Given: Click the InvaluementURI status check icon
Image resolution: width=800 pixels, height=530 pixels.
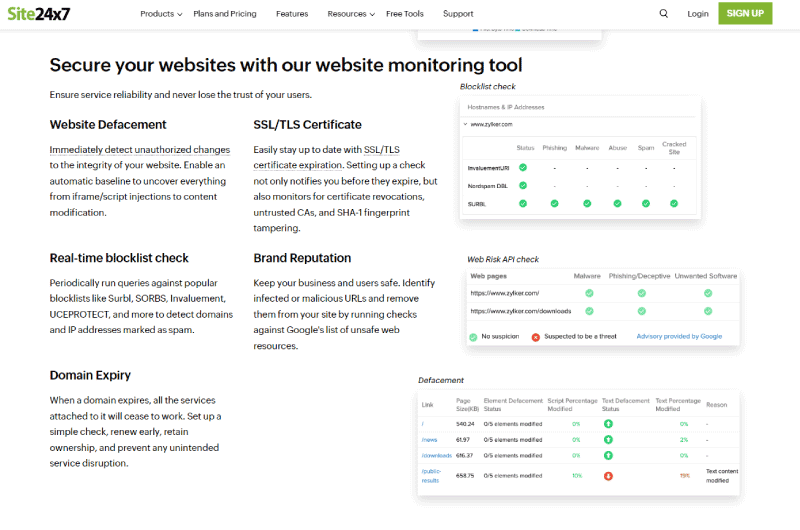Looking at the screenshot, I should click(523, 167).
